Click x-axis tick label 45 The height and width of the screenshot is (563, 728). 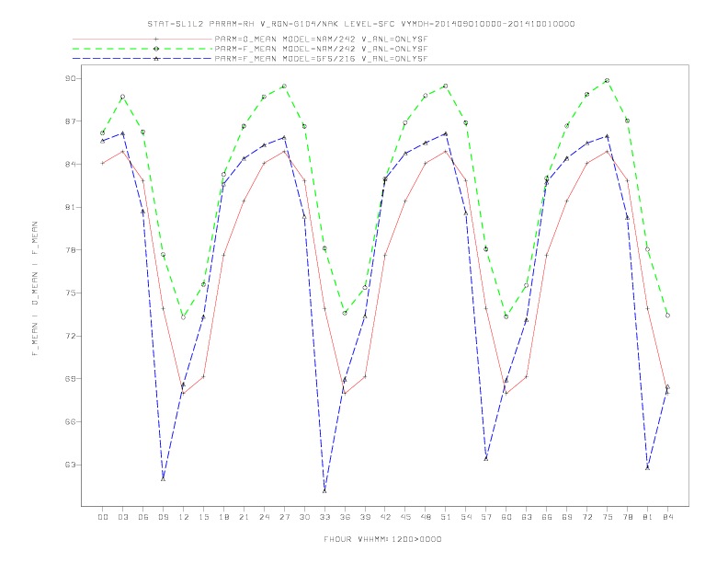[x=405, y=517]
